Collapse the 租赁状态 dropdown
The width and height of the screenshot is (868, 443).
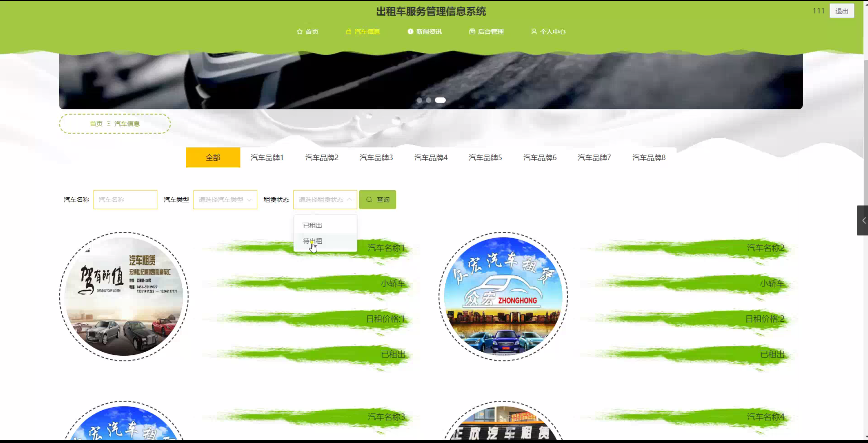[x=325, y=200]
